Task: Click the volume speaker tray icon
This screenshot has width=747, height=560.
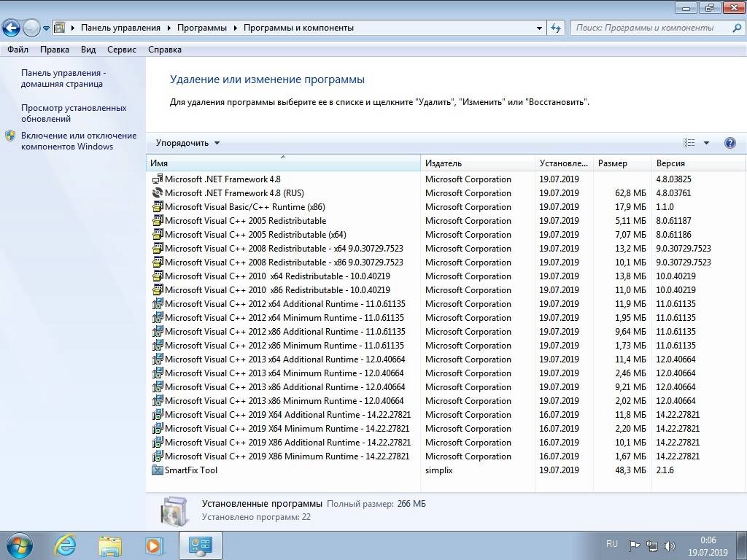Action: [670, 546]
